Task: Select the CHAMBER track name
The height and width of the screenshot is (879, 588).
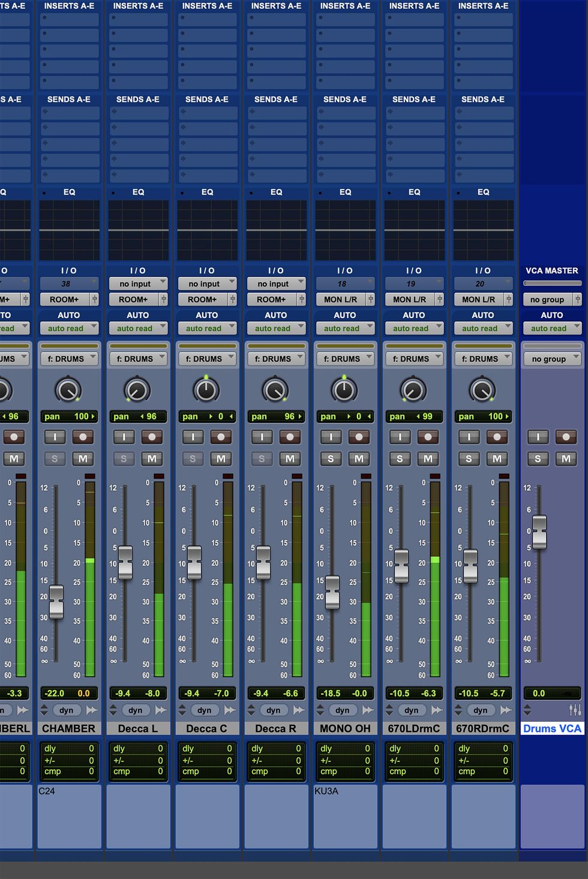Action: tap(68, 728)
